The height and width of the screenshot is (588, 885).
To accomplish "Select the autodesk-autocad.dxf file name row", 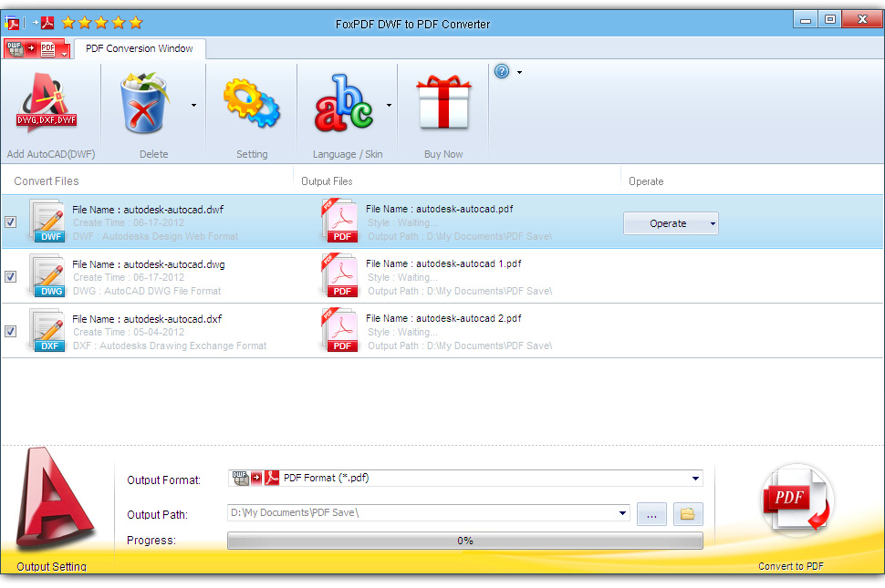I will point(147,319).
